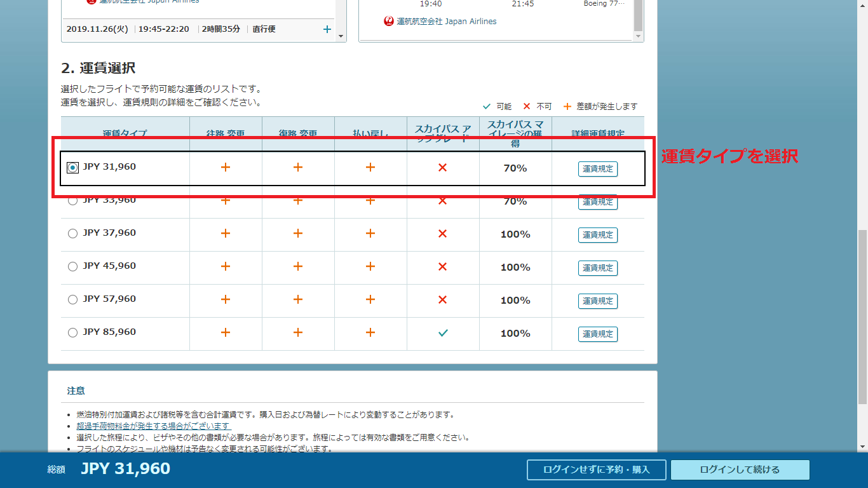
Task: Click 復路 変更 plus icon in JPY 45,960 row
Action: tap(297, 266)
